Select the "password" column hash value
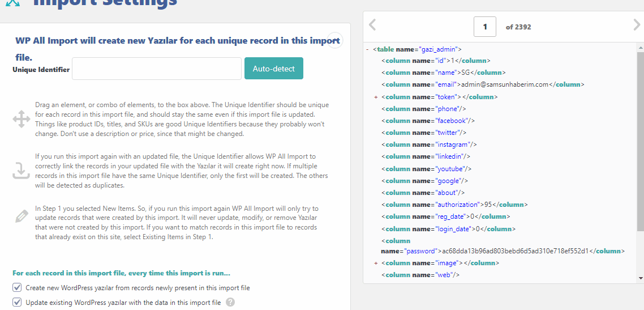Viewport: 644px width, 310px height. (516, 251)
